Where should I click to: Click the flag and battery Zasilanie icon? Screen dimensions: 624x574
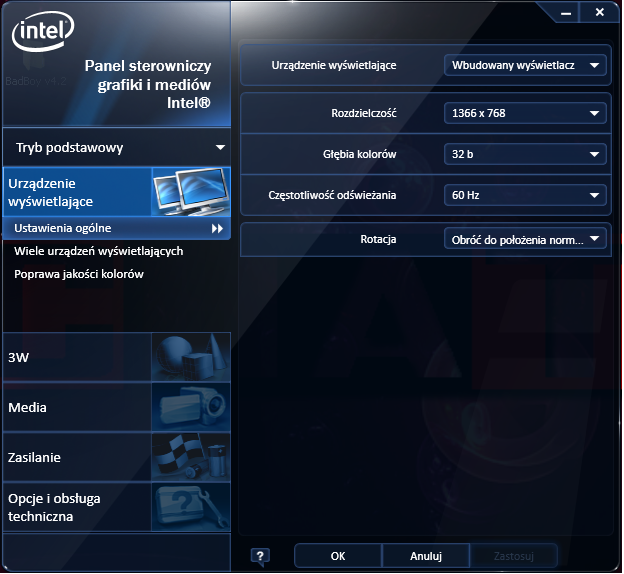191,457
